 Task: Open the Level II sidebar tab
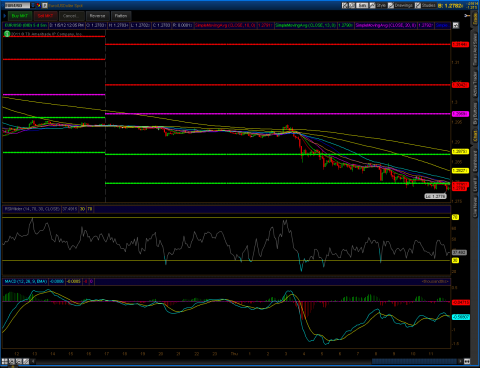[x=475, y=184]
